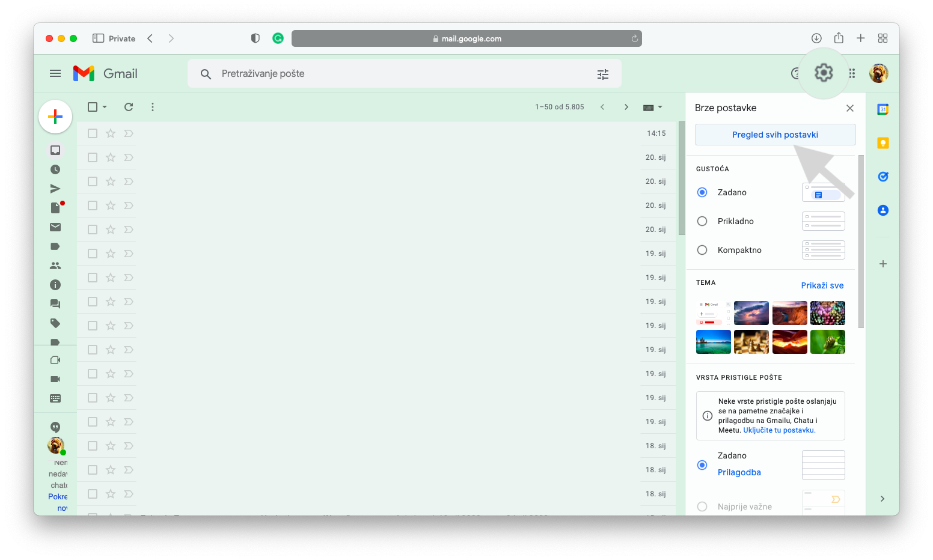This screenshot has height=560, width=933.
Task: Click Prikaži sve themes link
Action: pyautogui.click(x=822, y=285)
